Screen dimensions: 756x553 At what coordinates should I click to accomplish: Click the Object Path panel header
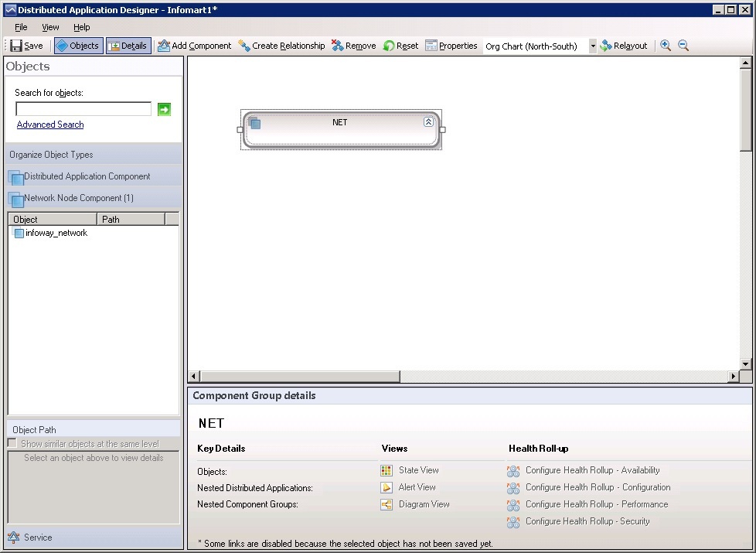pyautogui.click(x=94, y=429)
